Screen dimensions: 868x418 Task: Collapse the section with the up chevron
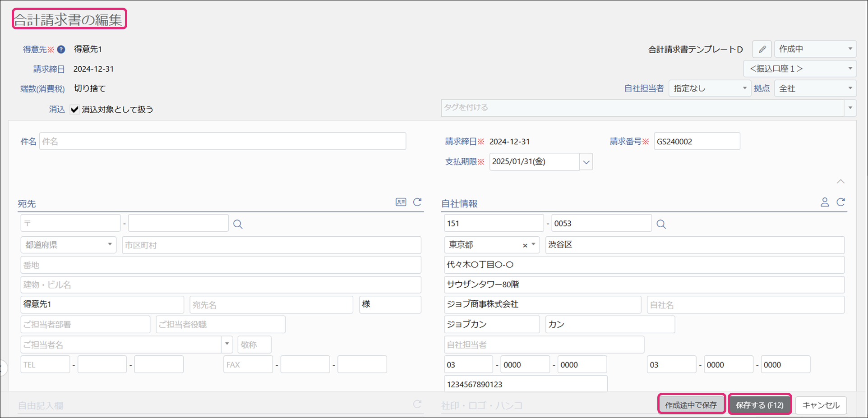tap(840, 181)
